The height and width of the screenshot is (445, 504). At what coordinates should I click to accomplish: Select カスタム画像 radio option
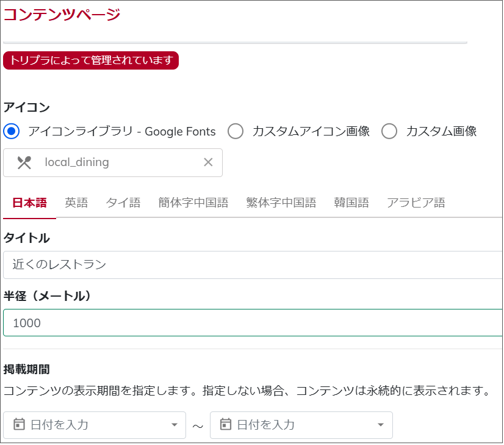389,131
